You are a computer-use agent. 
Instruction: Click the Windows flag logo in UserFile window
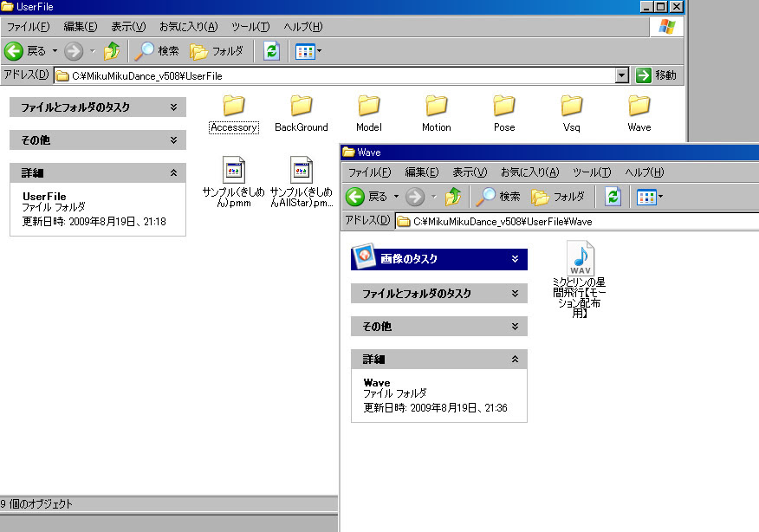666,27
